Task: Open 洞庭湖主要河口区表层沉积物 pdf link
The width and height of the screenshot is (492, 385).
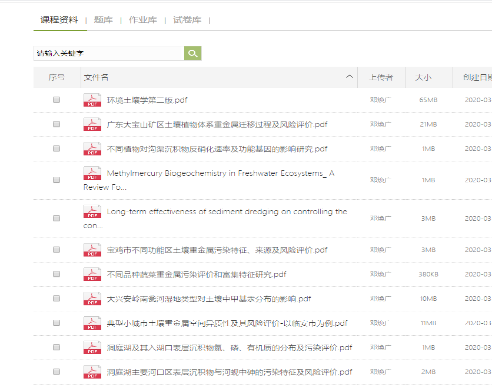Action: (229, 372)
